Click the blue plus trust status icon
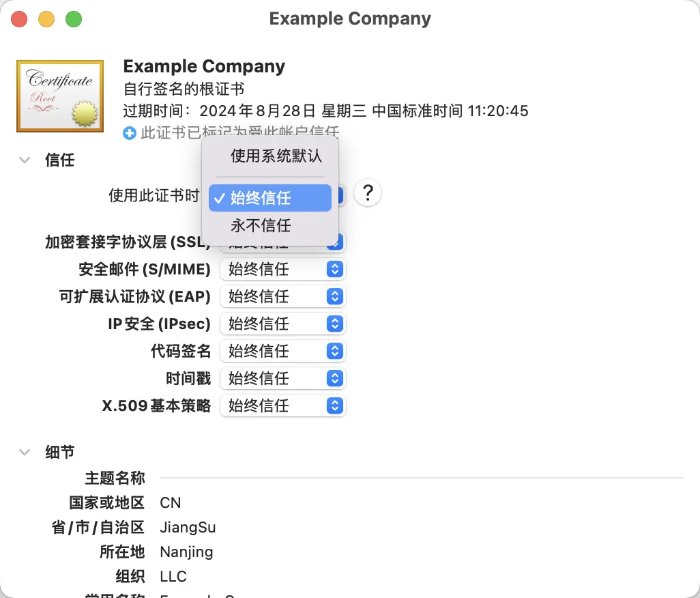 coord(130,133)
